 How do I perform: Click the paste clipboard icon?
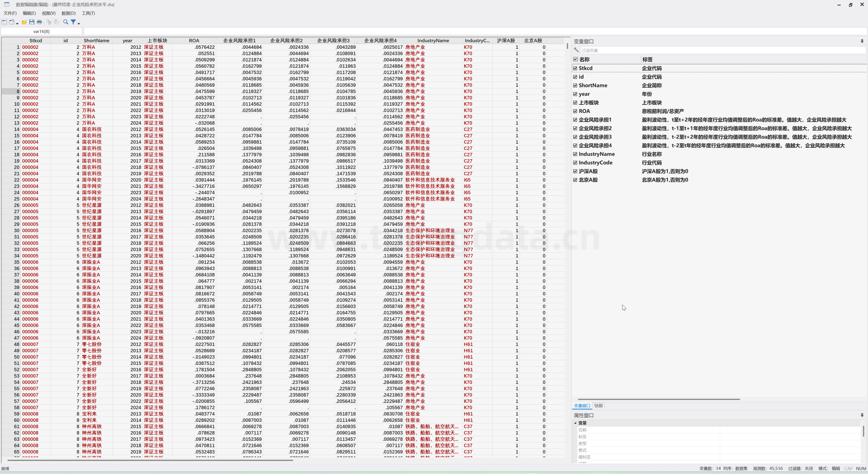tap(56, 22)
